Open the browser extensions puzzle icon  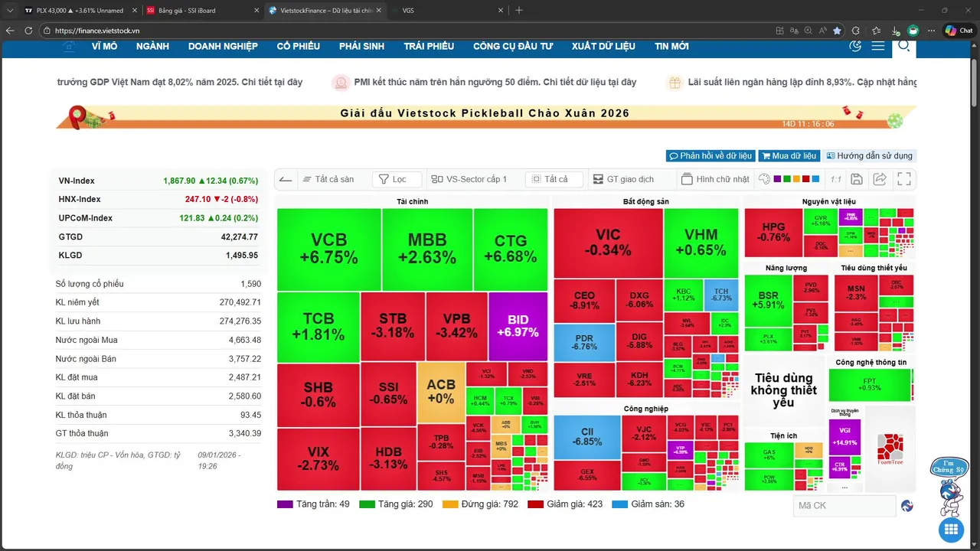click(x=856, y=31)
